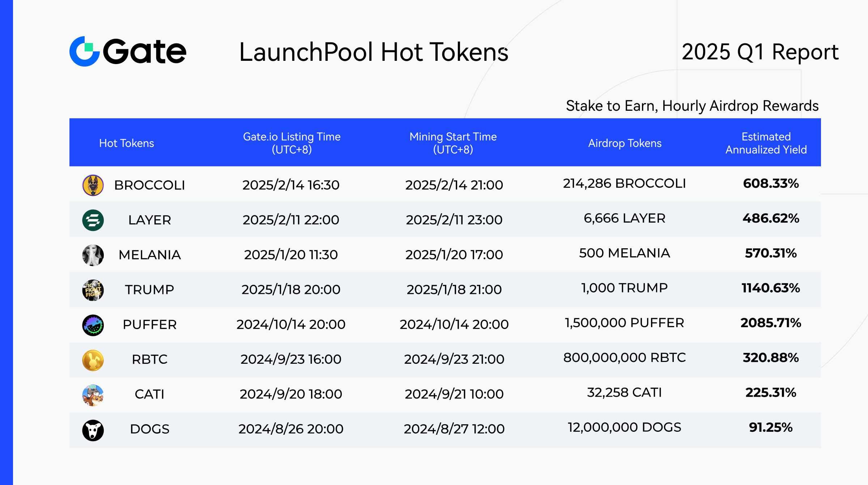
Task: Click the Gate.io Listing Time header
Action: coord(292,143)
